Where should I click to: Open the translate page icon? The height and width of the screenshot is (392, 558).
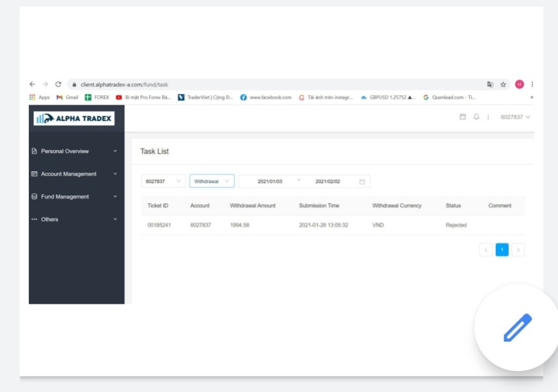click(490, 84)
